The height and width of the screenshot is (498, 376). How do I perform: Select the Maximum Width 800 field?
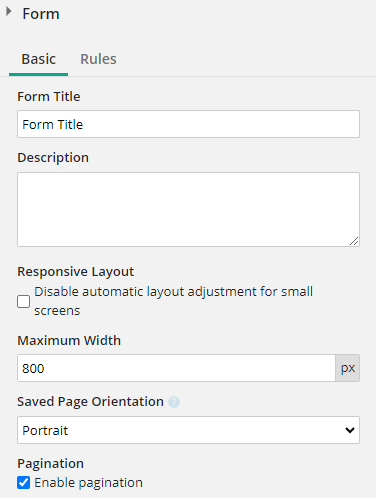coord(176,368)
